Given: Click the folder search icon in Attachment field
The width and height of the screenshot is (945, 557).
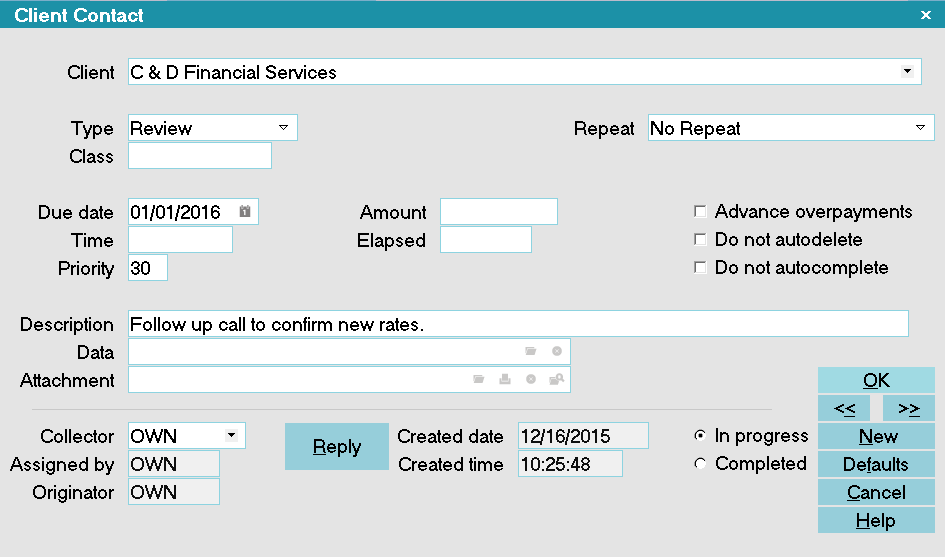Looking at the screenshot, I should [x=556, y=379].
